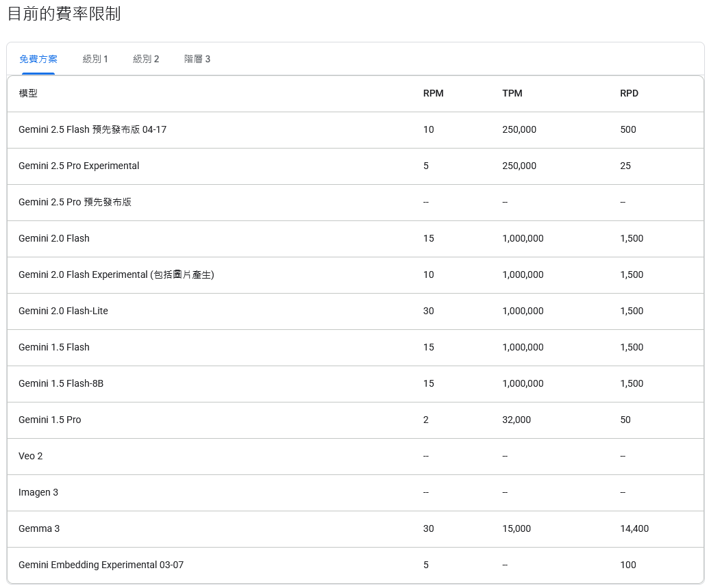Click RPD 1,500 for Gemini 1.5 Flash row
Viewport: 709px width, 588px height.
tap(632, 347)
